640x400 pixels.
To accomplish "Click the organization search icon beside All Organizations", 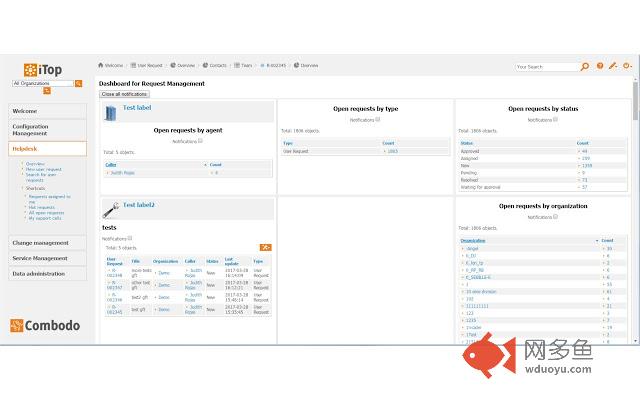I will tap(79, 83).
